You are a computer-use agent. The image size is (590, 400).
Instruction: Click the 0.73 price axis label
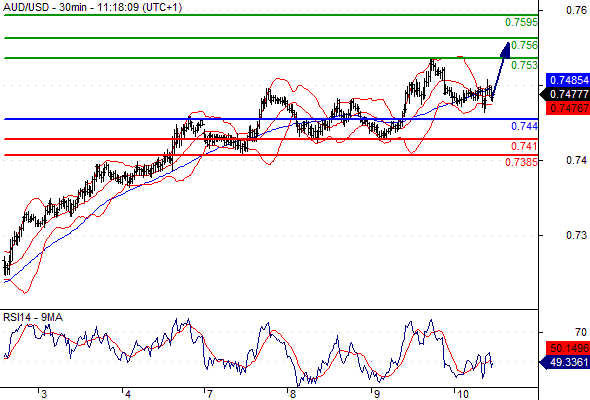coord(576,236)
